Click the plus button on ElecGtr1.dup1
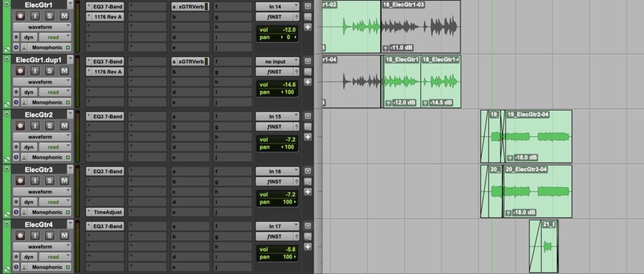 (x=308, y=82)
